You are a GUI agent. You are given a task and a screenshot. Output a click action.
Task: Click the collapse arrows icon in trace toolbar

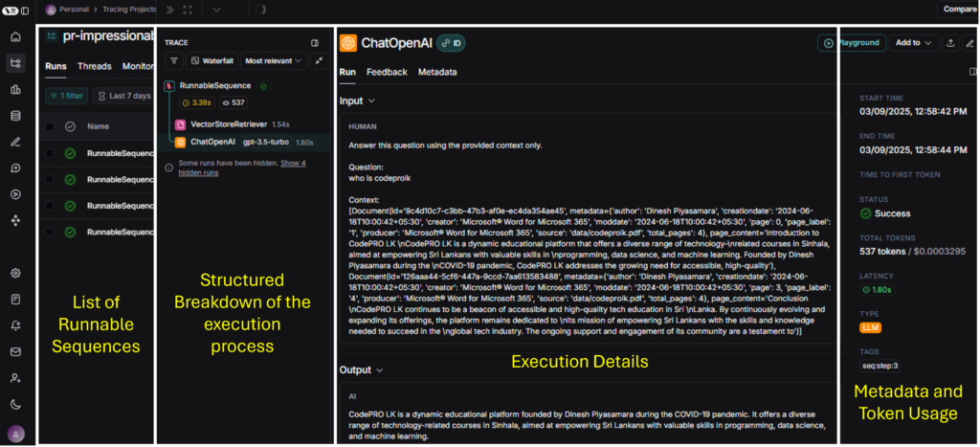pos(319,60)
